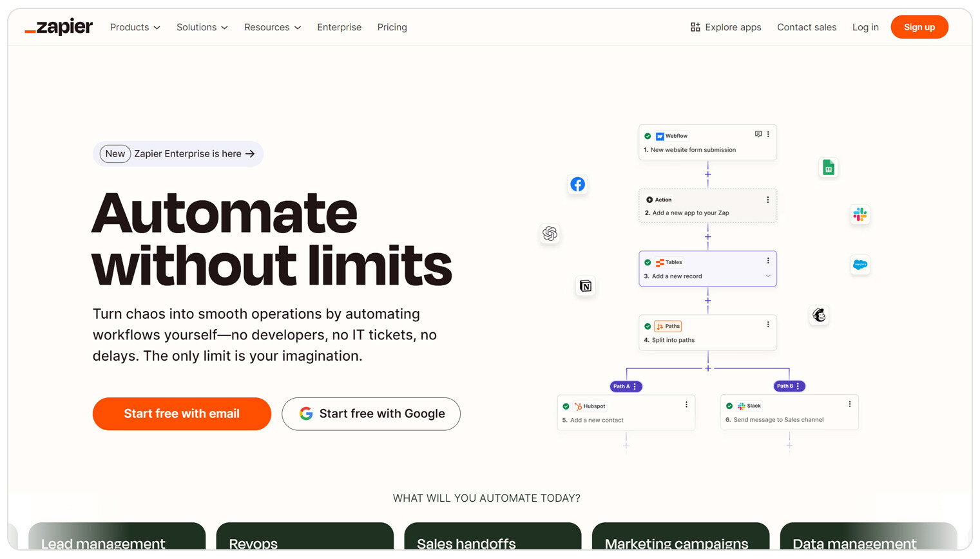The width and height of the screenshot is (980, 559).
Task: Click the Facebook app icon
Action: coord(577,184)
